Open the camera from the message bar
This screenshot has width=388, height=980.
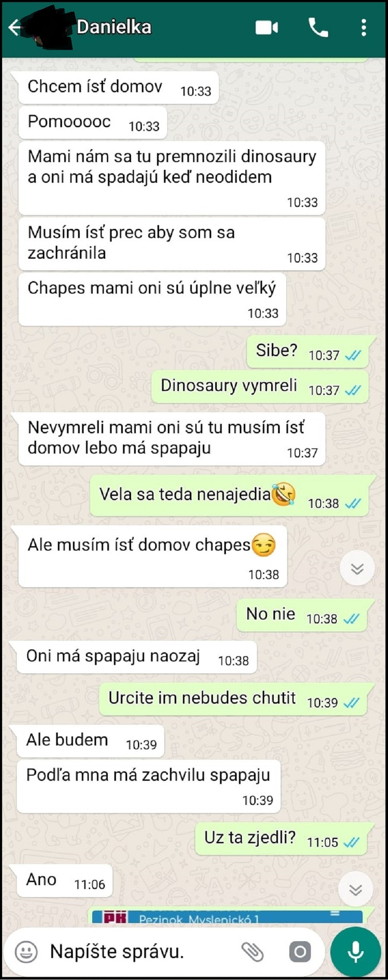[300, 952]
